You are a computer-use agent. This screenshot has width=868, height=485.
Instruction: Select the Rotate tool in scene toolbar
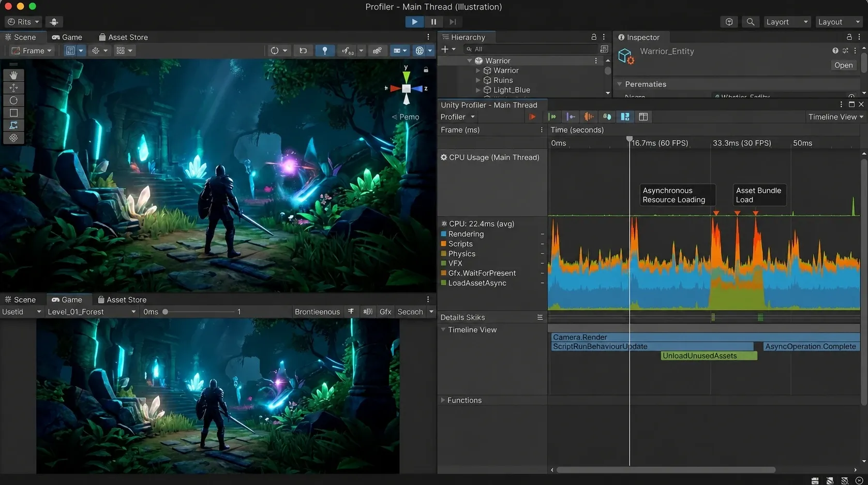(13, 100)
